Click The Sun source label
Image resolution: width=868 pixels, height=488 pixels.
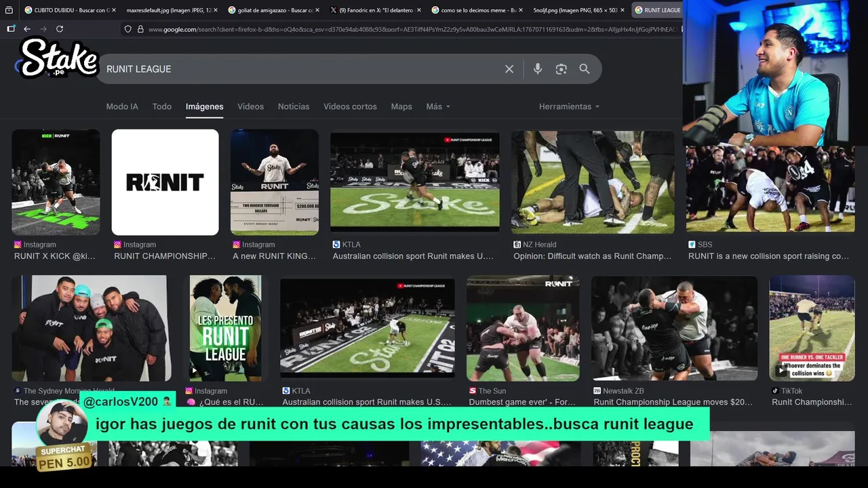(x=492, y=391)
